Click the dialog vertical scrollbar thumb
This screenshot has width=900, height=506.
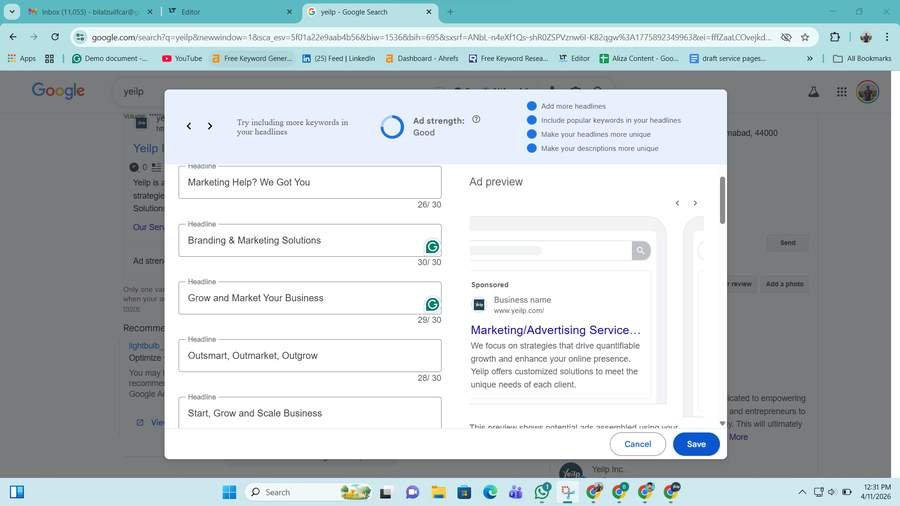[x=722, y=200]
